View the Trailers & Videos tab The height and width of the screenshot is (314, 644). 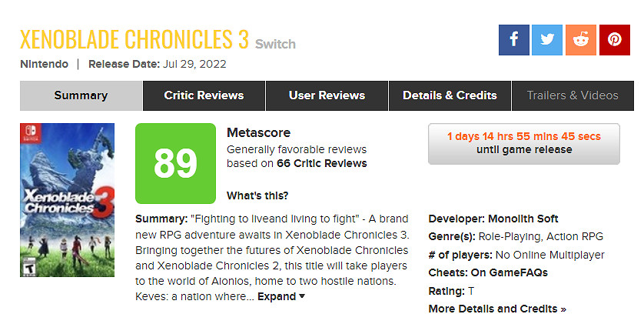pos(573,95)
